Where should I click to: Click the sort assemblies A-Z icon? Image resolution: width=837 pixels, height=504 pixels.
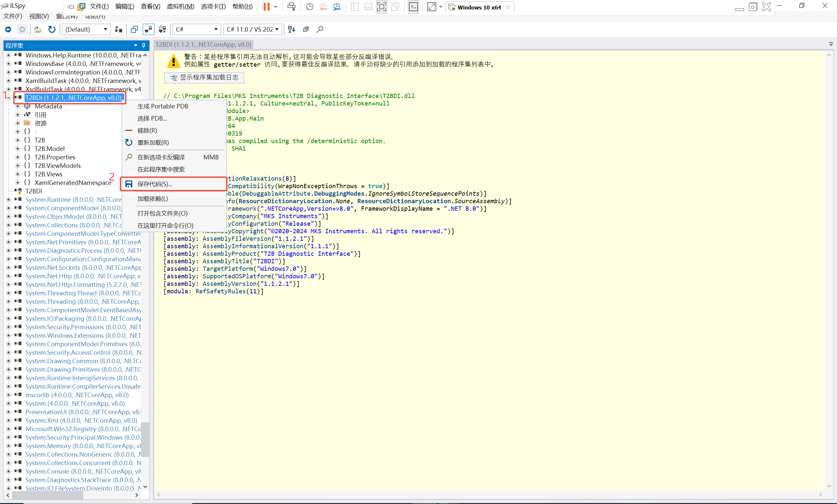point(291,29)
